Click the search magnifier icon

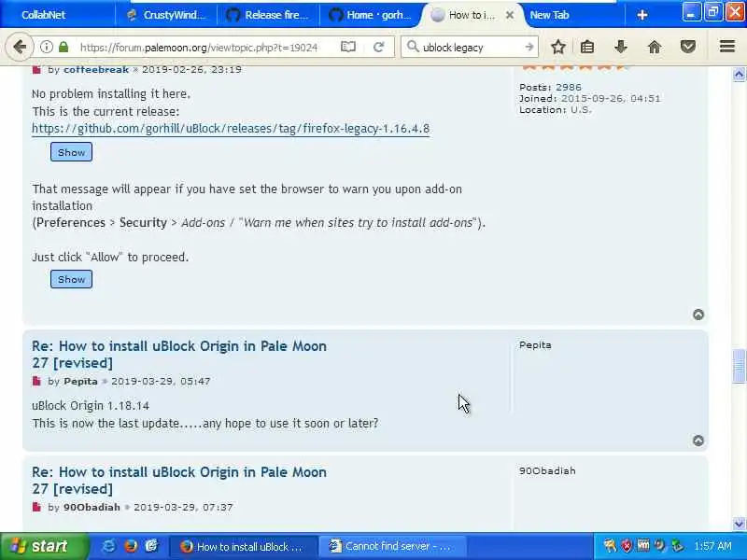[413, 47]
